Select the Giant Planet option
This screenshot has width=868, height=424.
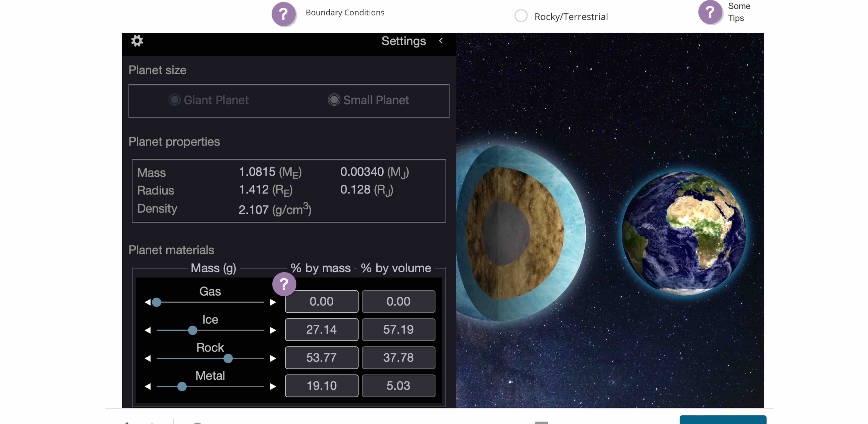pos(175,100)
